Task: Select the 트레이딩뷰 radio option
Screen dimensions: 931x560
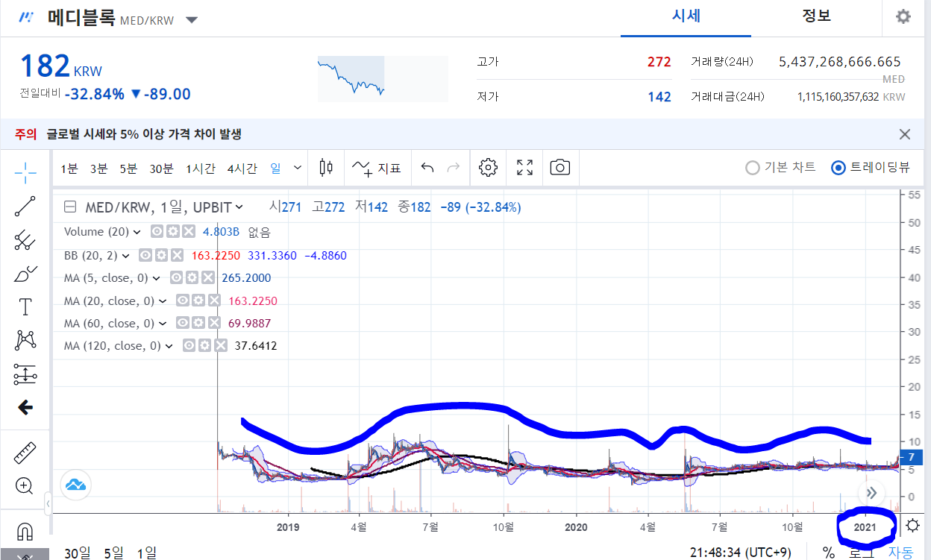Action: [x=871, y=168]
